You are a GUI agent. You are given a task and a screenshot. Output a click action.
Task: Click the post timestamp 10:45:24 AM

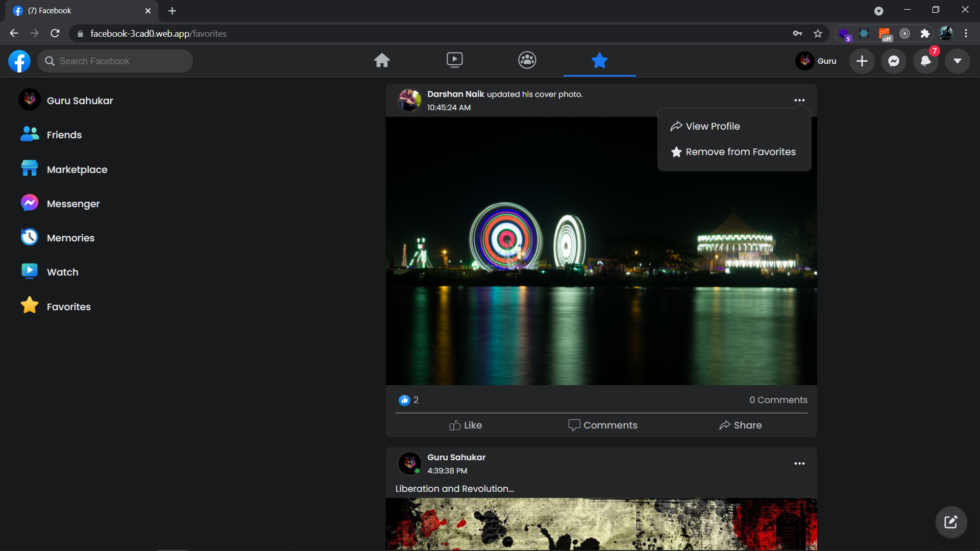tap(449, 108)
